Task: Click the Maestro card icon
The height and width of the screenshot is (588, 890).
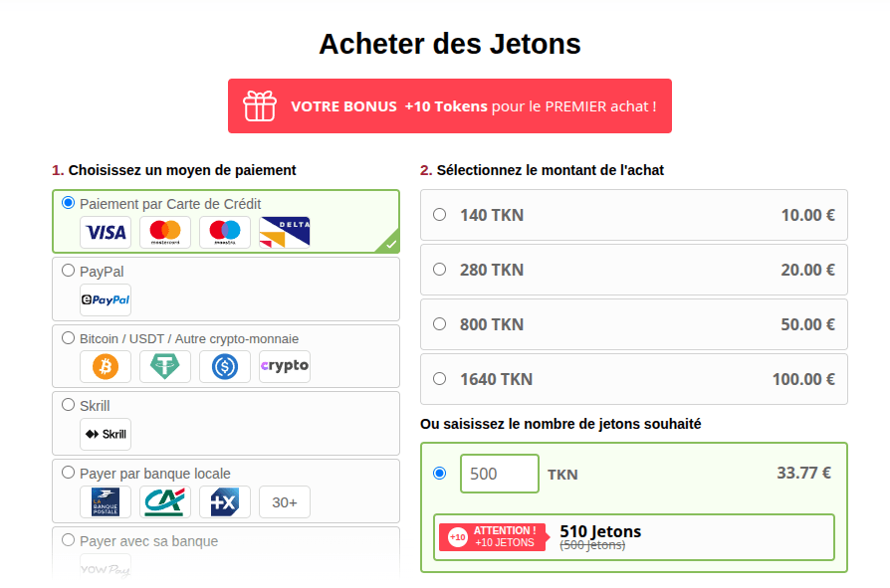Action: pos(224,232)
